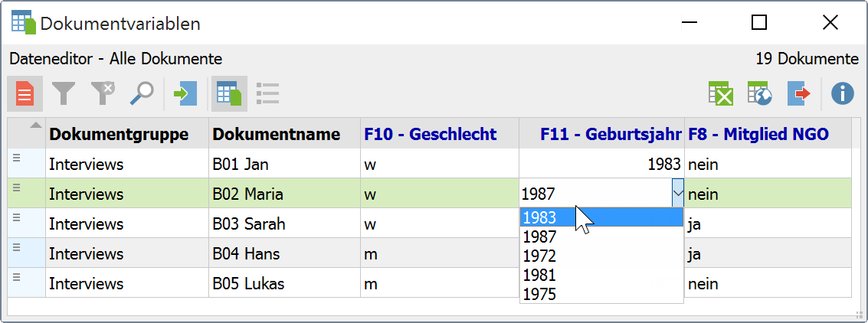Screen dimensions: 868x323
Task: Click the import data green arrow icon
Action: pyautogui.click(x=185, y=93)
